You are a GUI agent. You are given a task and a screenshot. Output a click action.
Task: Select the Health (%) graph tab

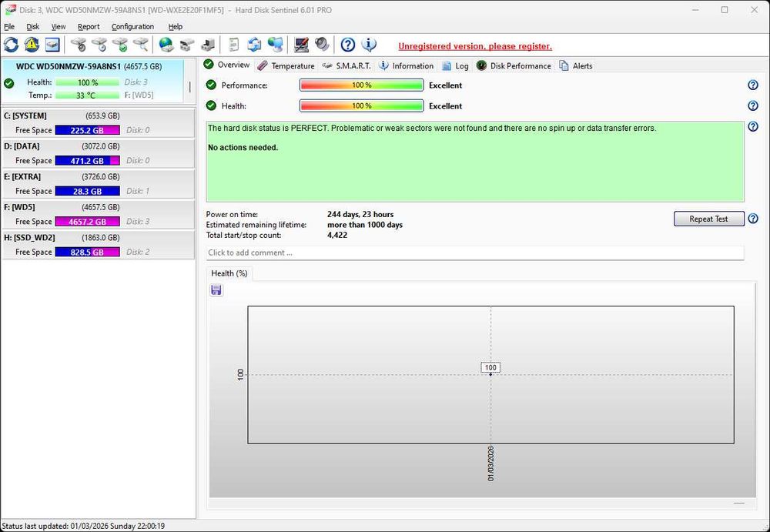(229, 273)
